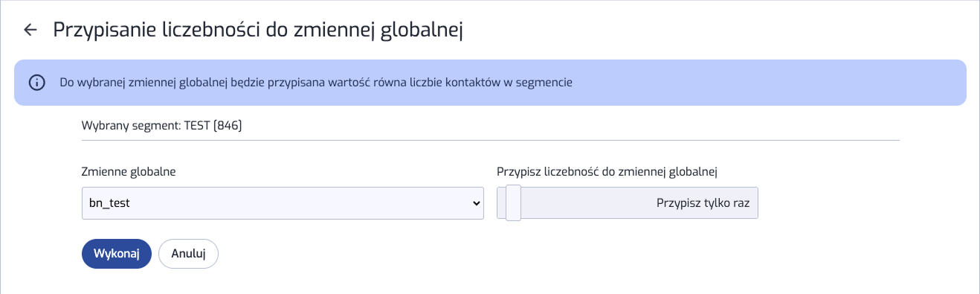Click the grey toggle track background
Image resolution: width=980 pixels, height=294 pixels.
coord(587,202)
